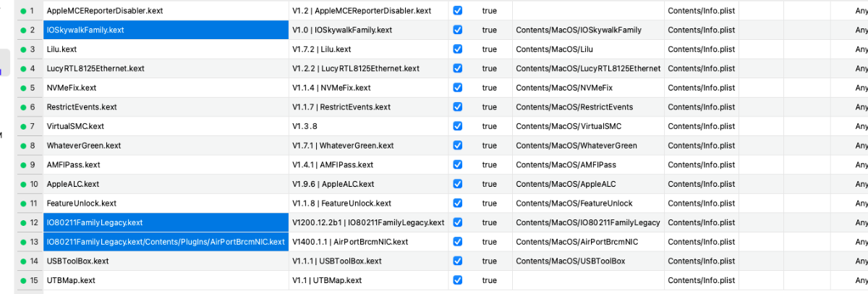The height and width of the screenshot is (294, 868).
Task: Select the RestrictEvents.kext bundle path cell
Action: [165, 106]
